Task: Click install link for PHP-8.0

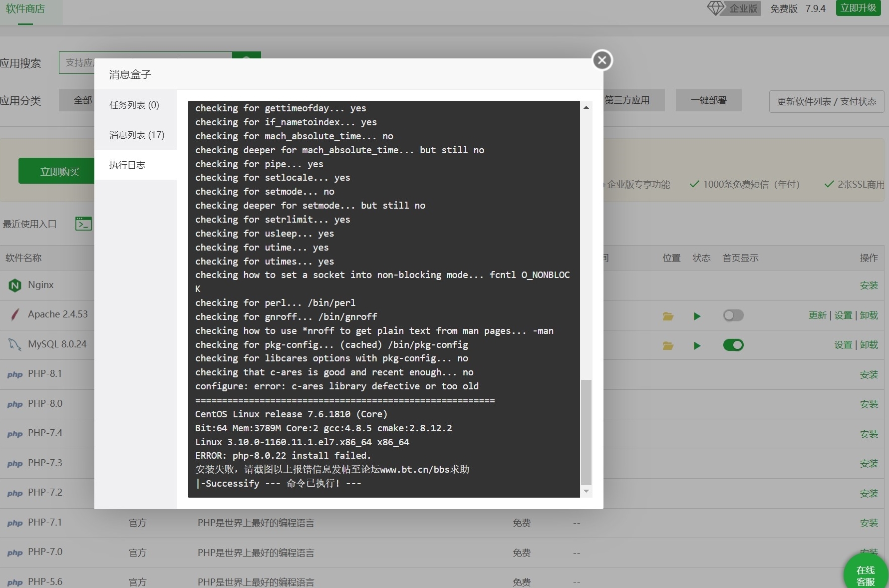Action: [869, 404]
